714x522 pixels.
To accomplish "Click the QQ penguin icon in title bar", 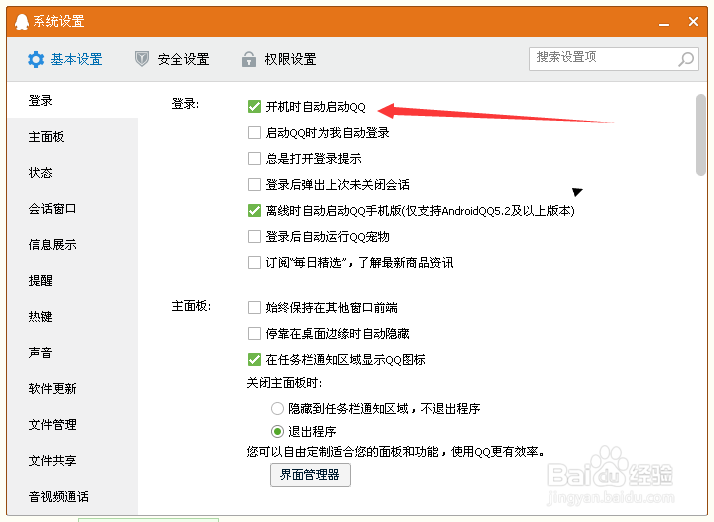I will (x=21, y=21).
